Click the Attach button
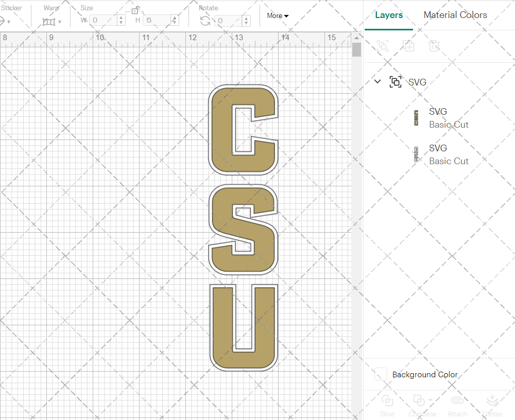 [457, 406]
